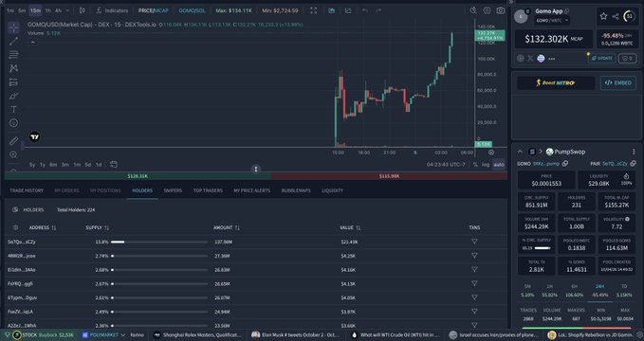Open PumpSwap panel three-dot menu
The image size is (644, 341).
(634, 152)
